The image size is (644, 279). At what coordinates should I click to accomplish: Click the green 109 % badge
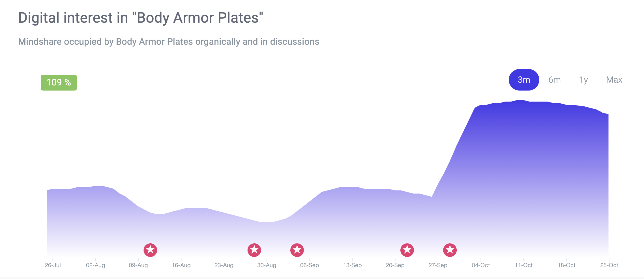coord(59,83)
